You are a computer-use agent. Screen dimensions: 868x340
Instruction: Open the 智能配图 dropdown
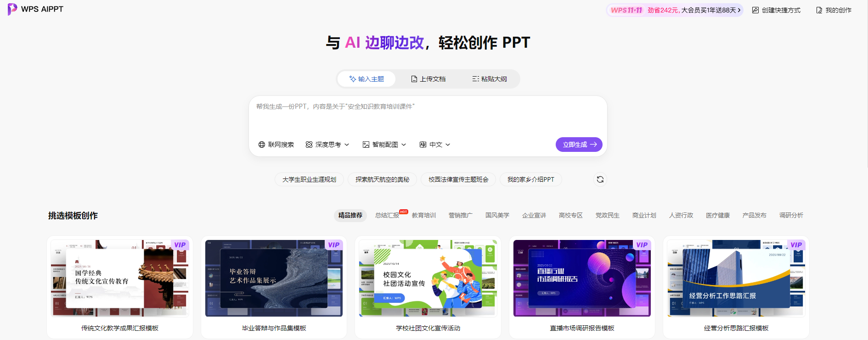coord(384,145)
